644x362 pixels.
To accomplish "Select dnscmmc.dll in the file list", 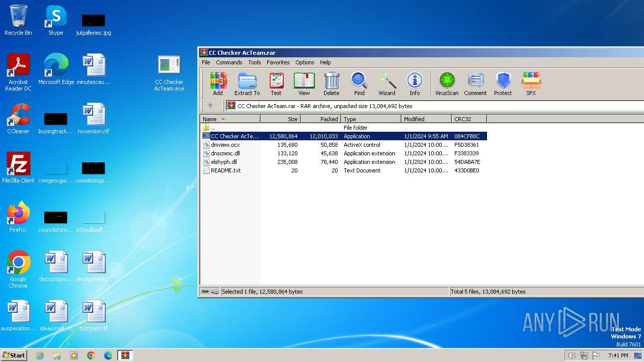I will [x=344, y=153].
